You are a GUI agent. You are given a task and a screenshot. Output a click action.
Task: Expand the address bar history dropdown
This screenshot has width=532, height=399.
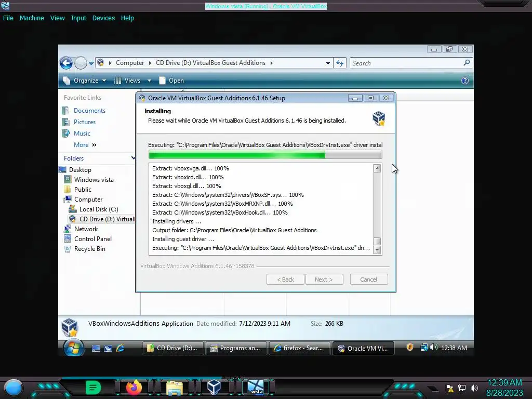pyautogui.click(x=328, y=63)
